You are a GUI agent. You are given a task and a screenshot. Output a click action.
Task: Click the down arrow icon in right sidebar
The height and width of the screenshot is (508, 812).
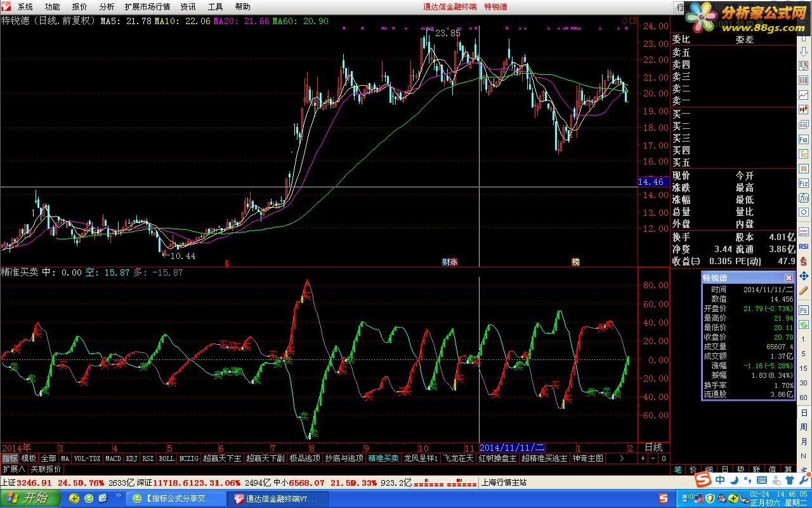tap(803, 51)
